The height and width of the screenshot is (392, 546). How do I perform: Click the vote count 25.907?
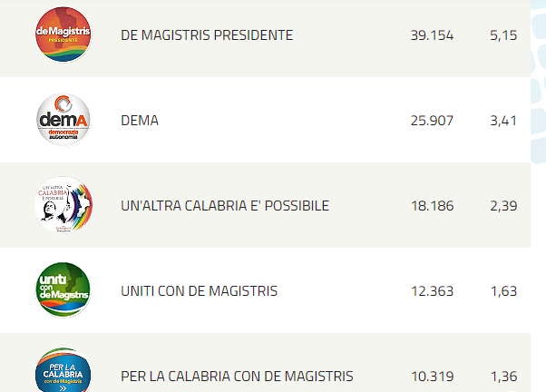pos(432,121)
